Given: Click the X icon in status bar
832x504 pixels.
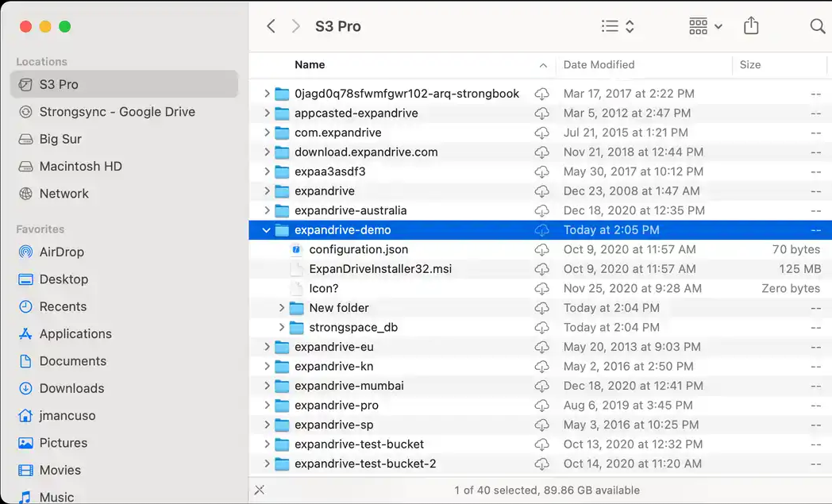Looking at the screenshot, I should click(x=259, y=490).
